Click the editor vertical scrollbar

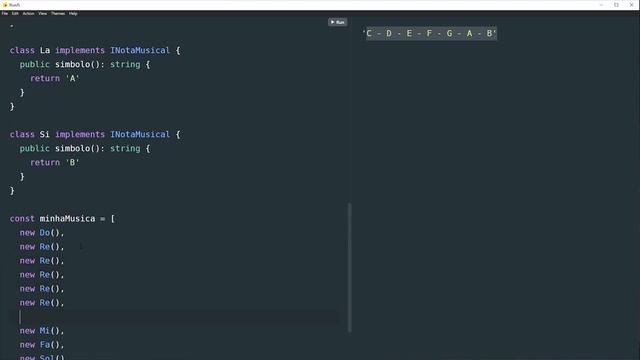pyautogui.click(x=349, y=267)
